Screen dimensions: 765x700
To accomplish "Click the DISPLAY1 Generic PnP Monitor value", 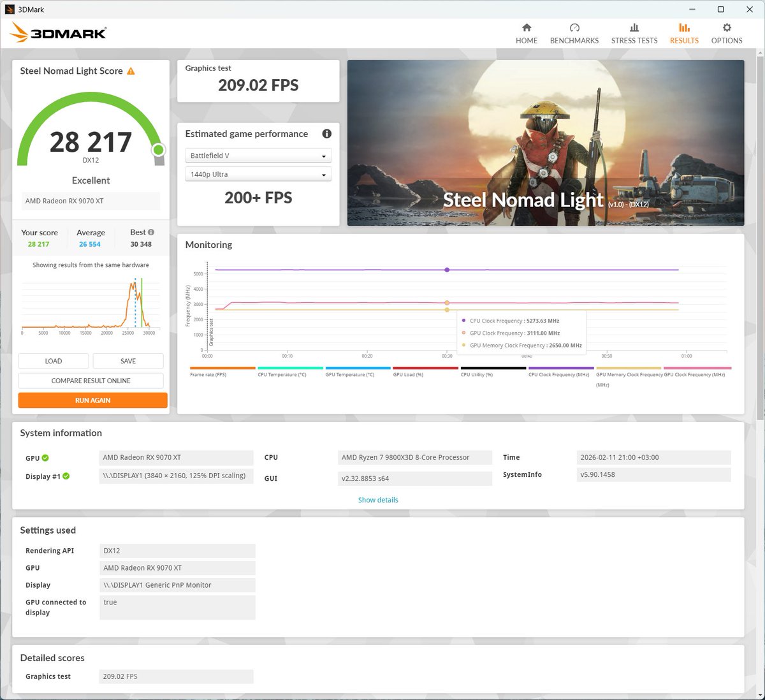I will [177, 585].
